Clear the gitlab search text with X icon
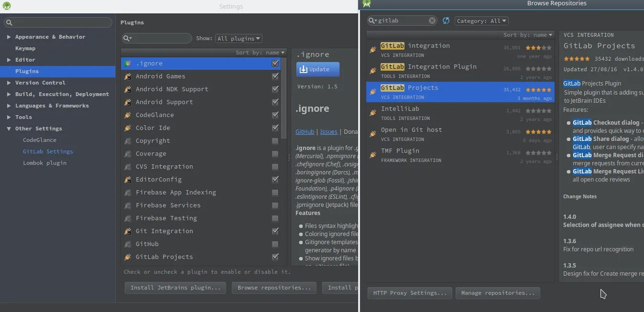The width and height of the screenshot is (644, 312). (x=432, y=21)
